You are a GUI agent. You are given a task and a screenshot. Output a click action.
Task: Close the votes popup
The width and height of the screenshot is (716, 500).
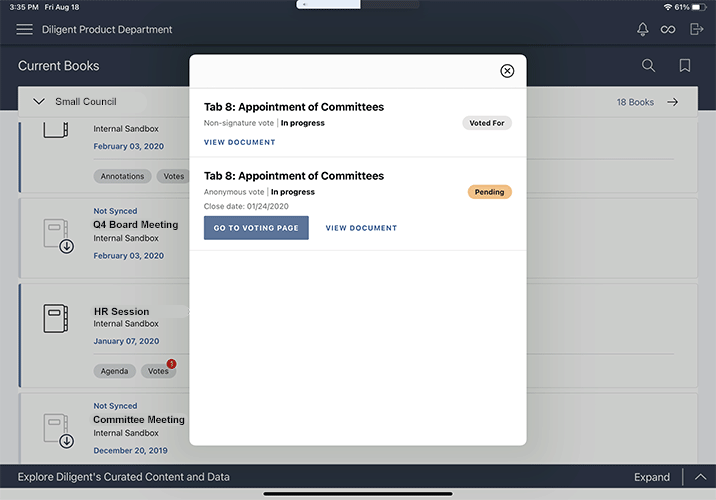point(507,71)
